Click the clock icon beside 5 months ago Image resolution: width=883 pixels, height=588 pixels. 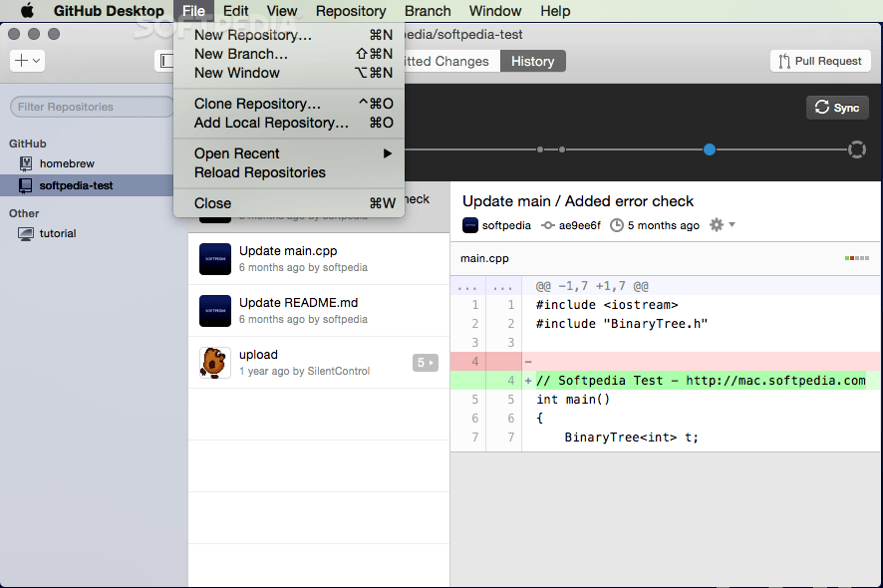[617, 225]
